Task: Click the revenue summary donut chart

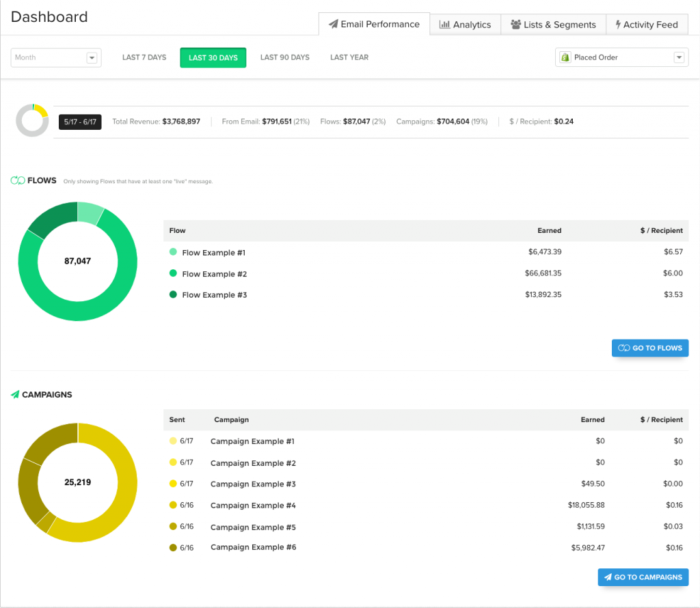Action: click(x=32, y=120)
